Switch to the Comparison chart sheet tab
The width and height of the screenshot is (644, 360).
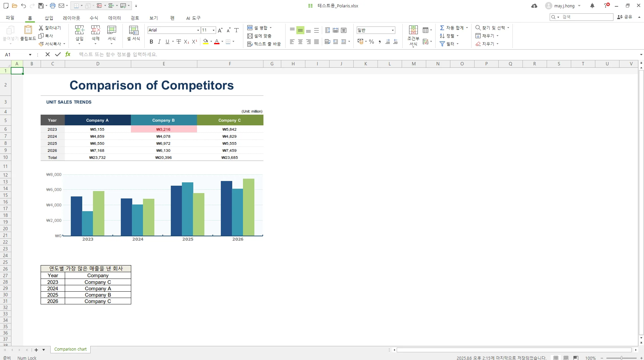click(70, 349)
